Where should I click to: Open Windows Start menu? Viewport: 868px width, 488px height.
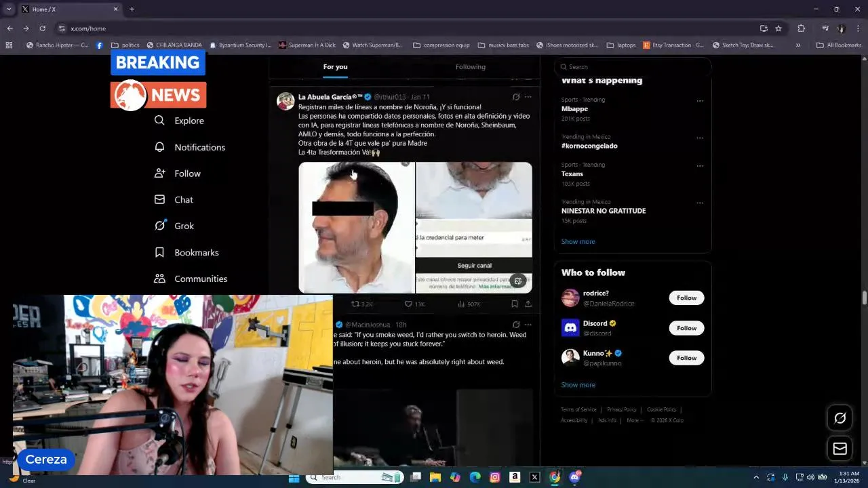[x=294, y=477]
